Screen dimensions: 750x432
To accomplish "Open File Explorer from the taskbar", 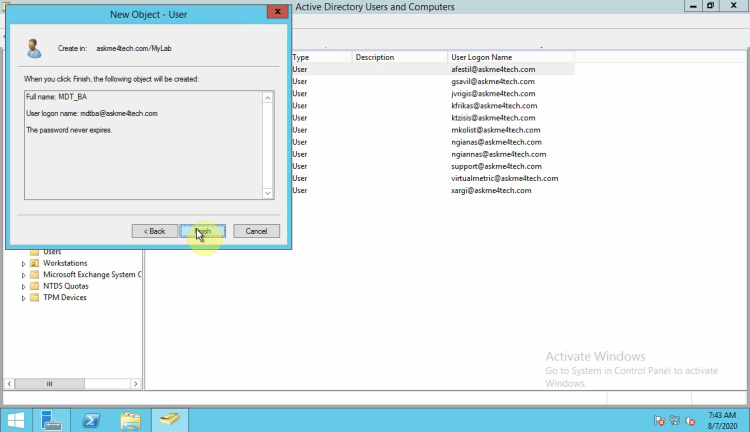I will [x=131, y=419].
